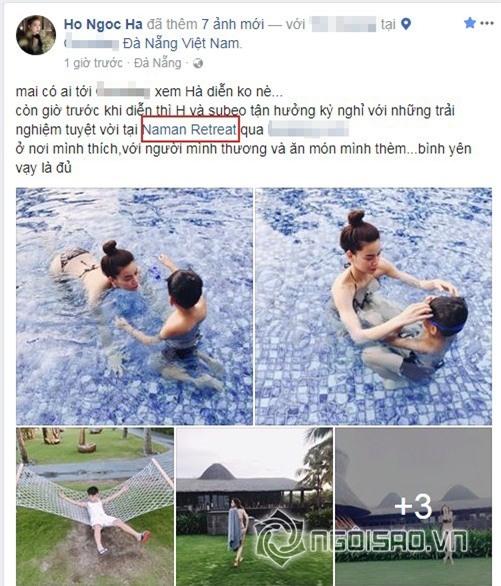Click the profile picture avatar

click(x=36, y=35)
